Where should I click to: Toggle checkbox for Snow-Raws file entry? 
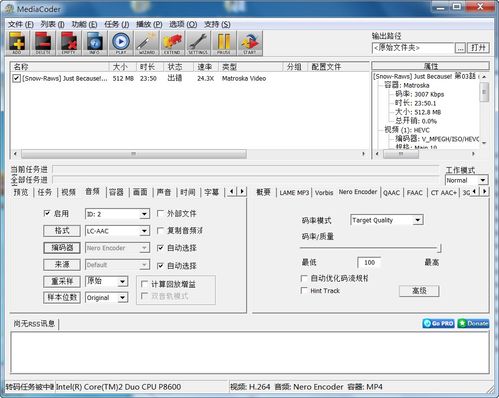(x=16, y=78)
